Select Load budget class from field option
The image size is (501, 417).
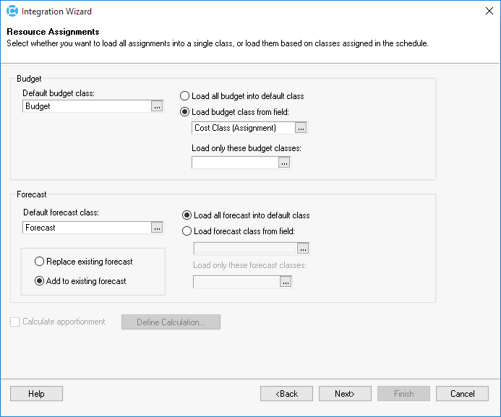pyautogui.click(x=234, y=112)
